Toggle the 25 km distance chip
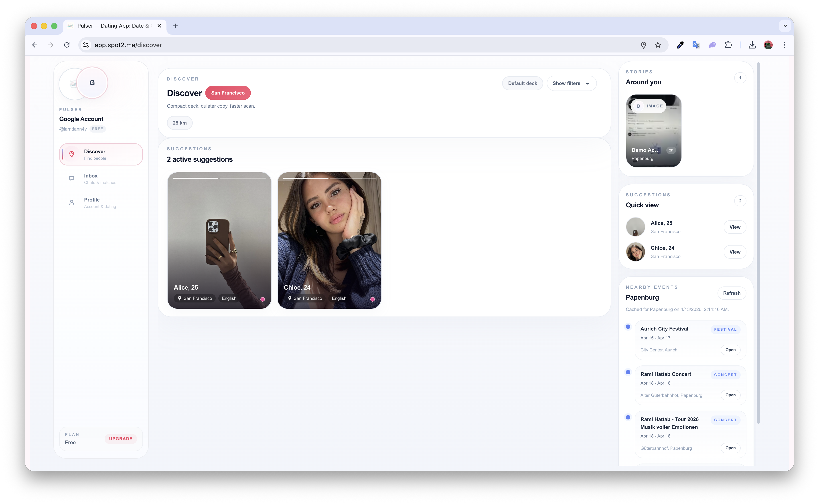 pos(179,123)
